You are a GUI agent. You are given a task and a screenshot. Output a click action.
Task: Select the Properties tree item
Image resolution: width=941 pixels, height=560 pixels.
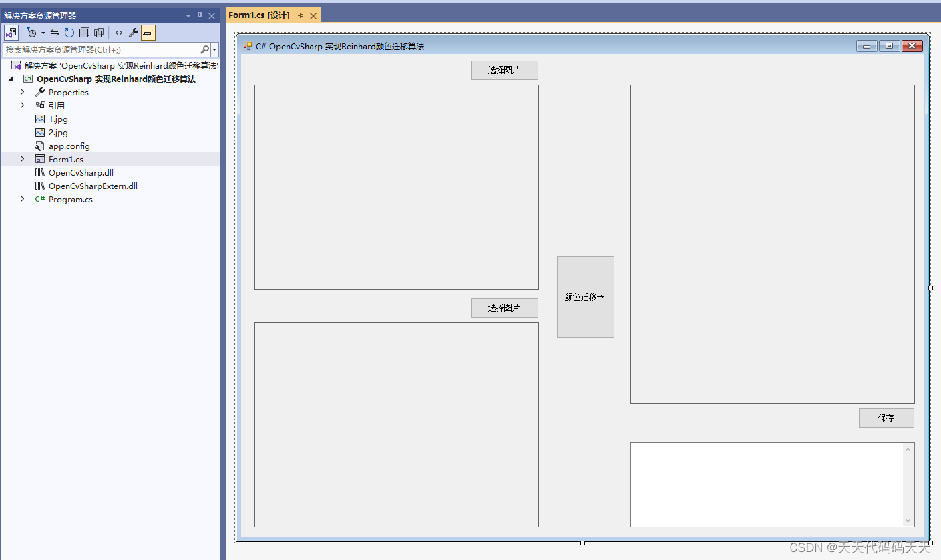point(69,92)
